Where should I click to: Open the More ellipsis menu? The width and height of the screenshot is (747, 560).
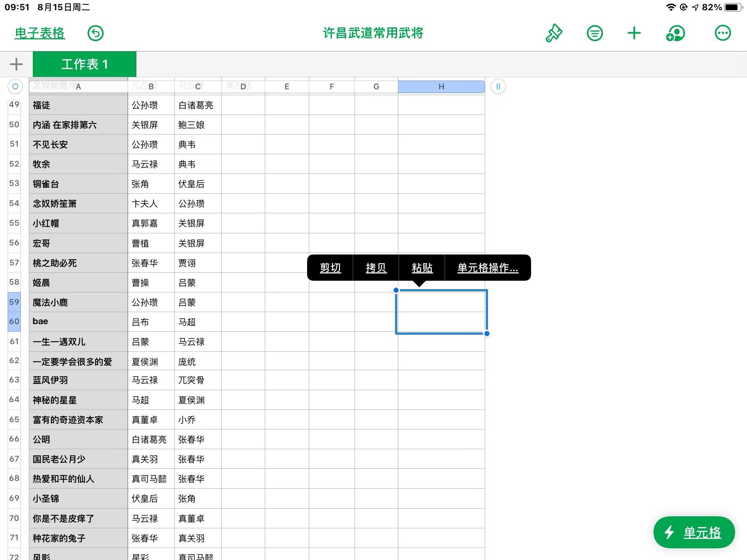(723, 33)
